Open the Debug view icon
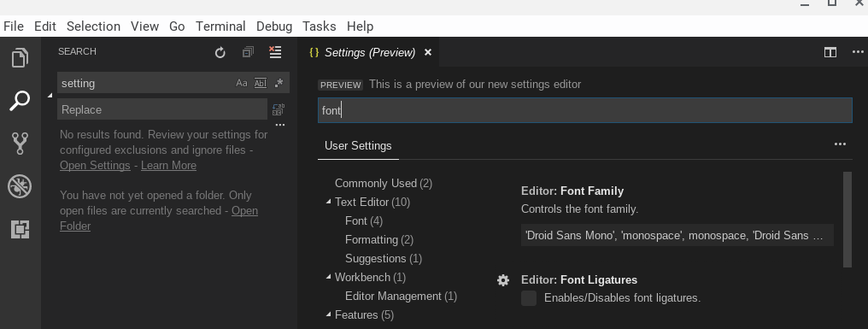 20,186
